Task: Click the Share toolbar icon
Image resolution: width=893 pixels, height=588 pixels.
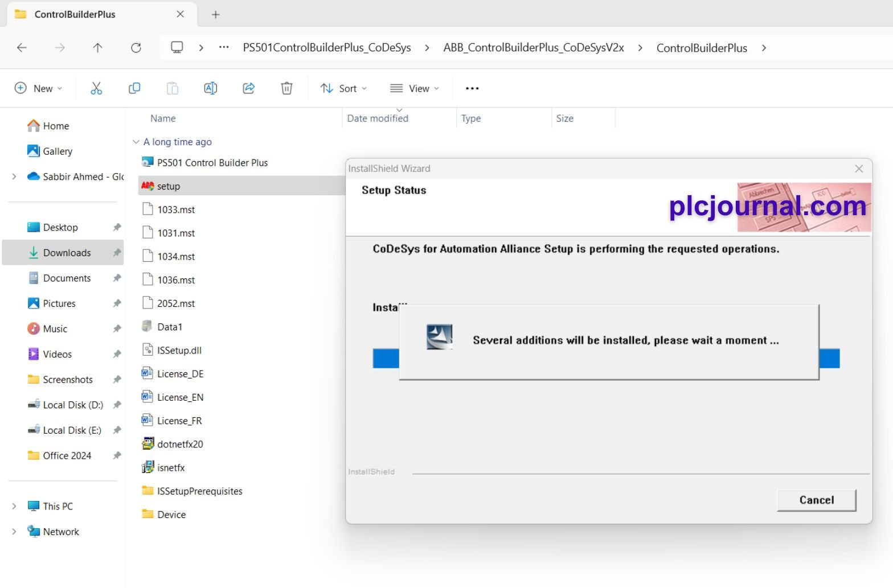Action: click(248, 88)
